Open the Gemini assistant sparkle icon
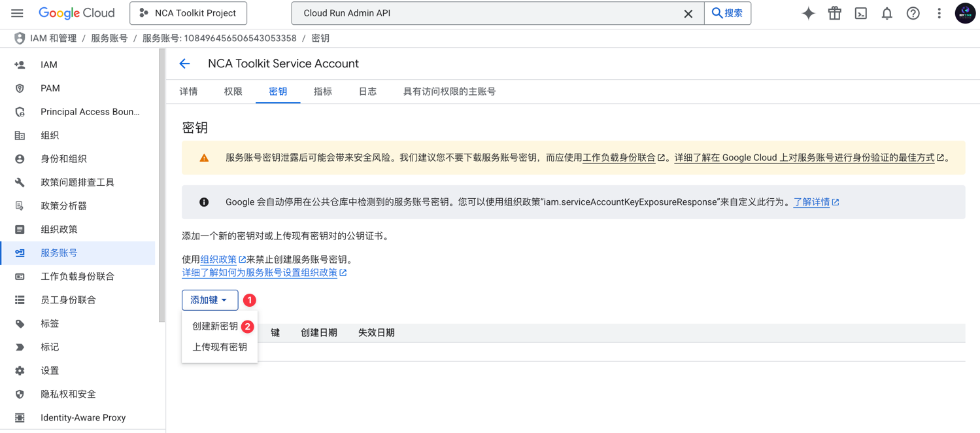Image resolution: width=980 pixels, height=433 pixels. click(808, 13)
